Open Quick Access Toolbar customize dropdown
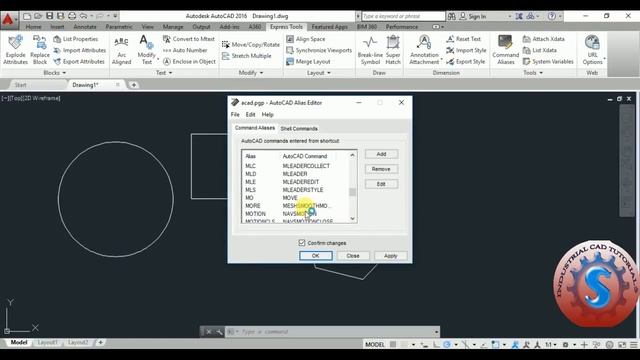Image resolution: width=640 pixels, height=360 pixels. pyautogui.click(x=115, y=16)
